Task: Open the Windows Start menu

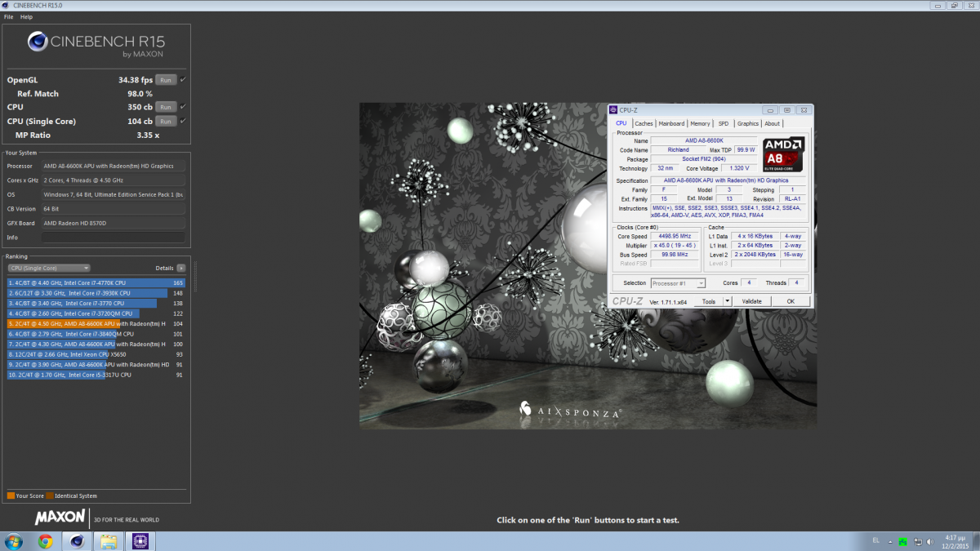Action: 14,541
